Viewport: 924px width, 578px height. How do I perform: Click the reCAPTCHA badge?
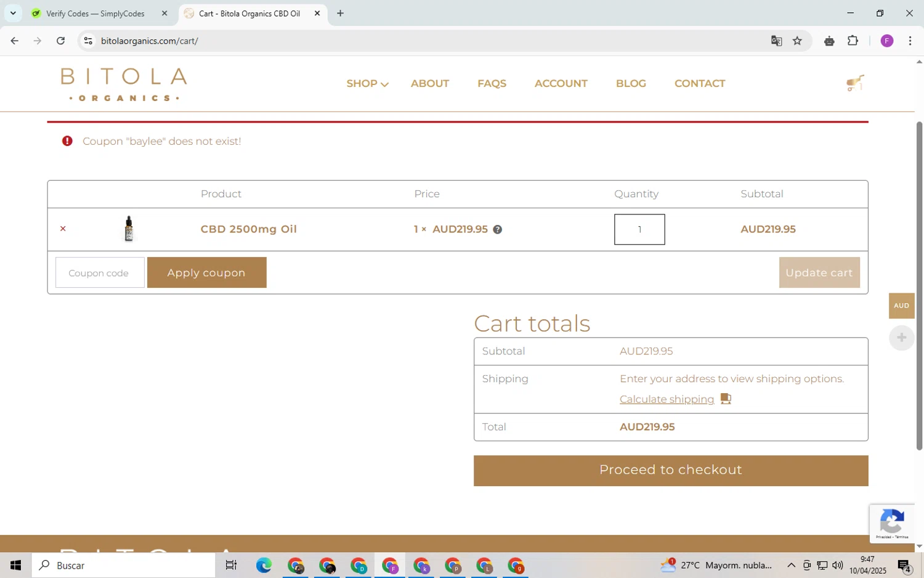click(x=892, y=524)
